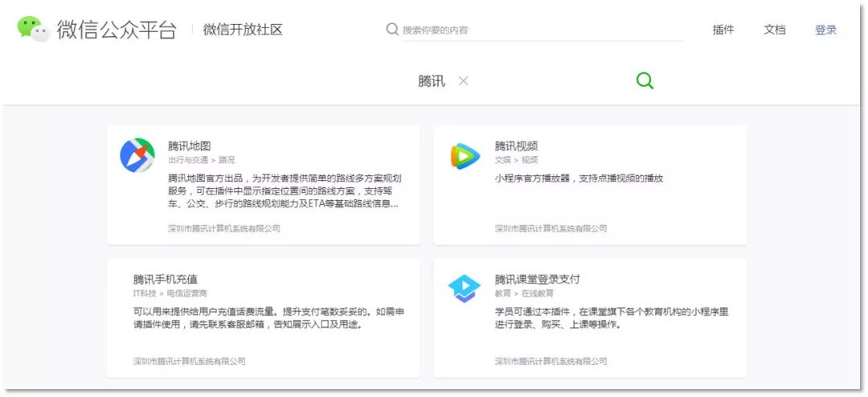Click company name under 腾讯视频 card
Screen dimensions: 868x397
[551, 228]
